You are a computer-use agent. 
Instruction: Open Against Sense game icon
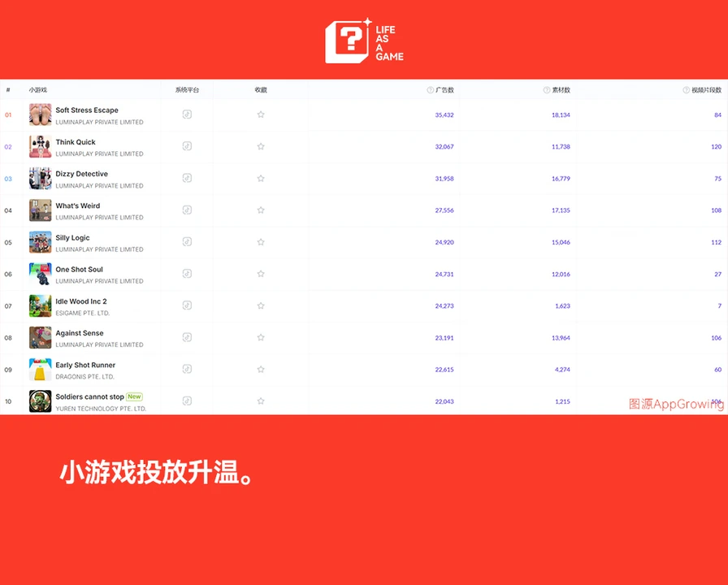41,337
